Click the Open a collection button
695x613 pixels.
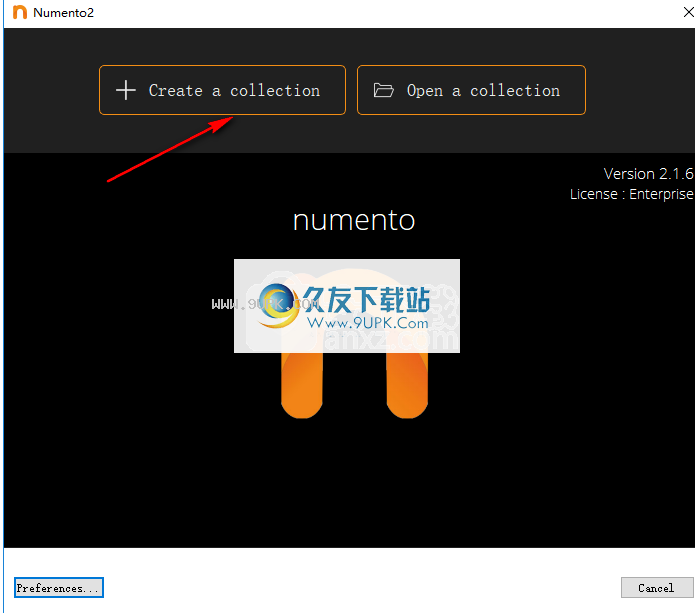coord(471,90)
